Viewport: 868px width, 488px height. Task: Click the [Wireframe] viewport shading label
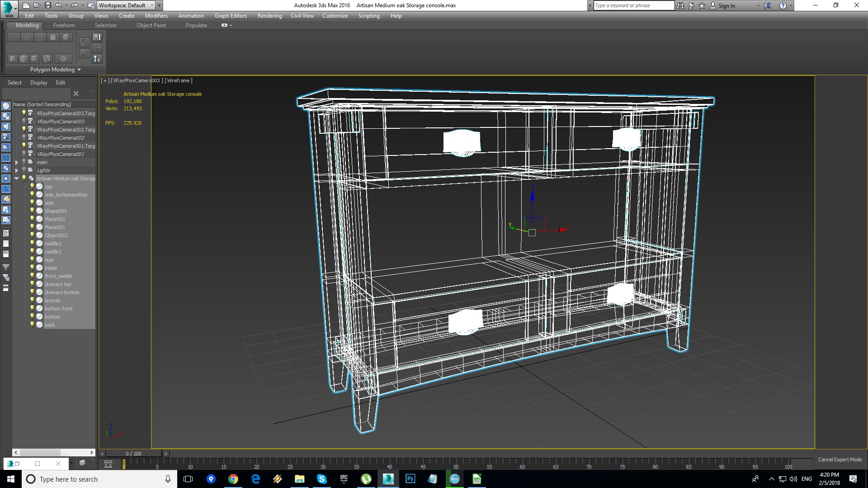(x=179, y=80)
